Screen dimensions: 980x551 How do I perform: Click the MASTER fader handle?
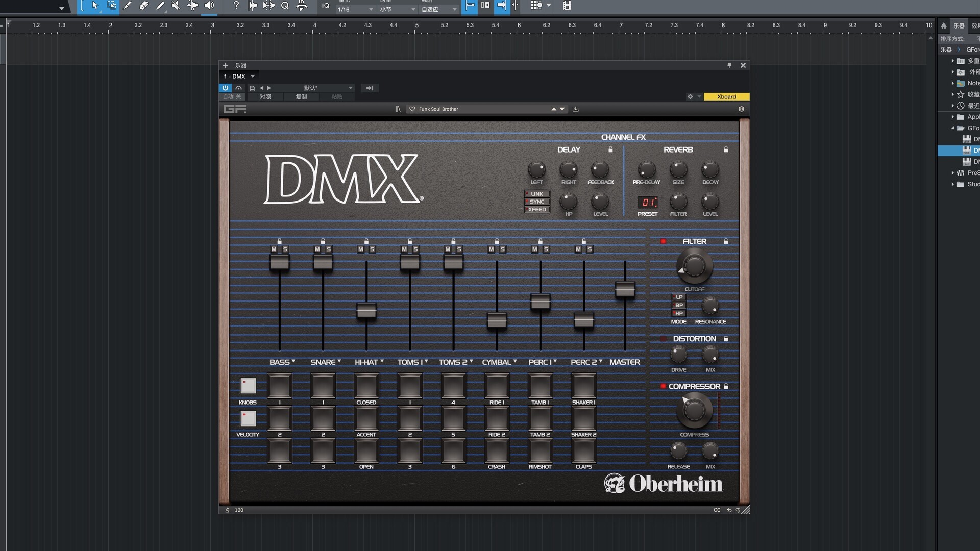coord(625,289)
